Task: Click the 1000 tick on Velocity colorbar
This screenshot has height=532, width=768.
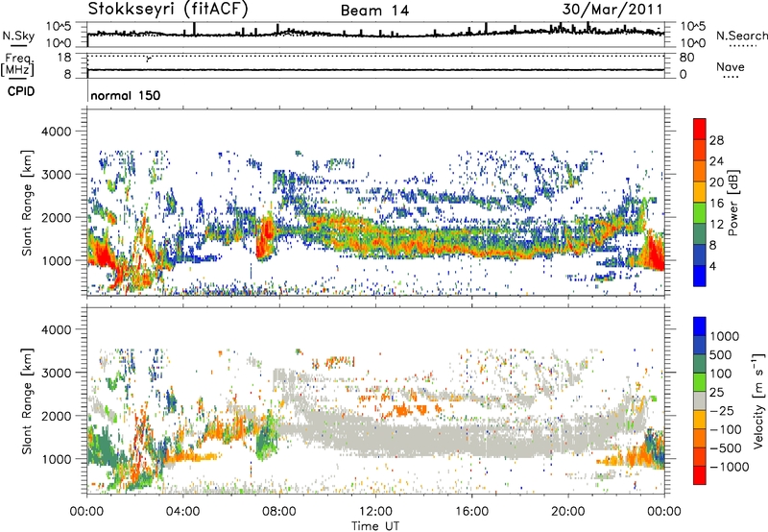Action: [724, 336]
